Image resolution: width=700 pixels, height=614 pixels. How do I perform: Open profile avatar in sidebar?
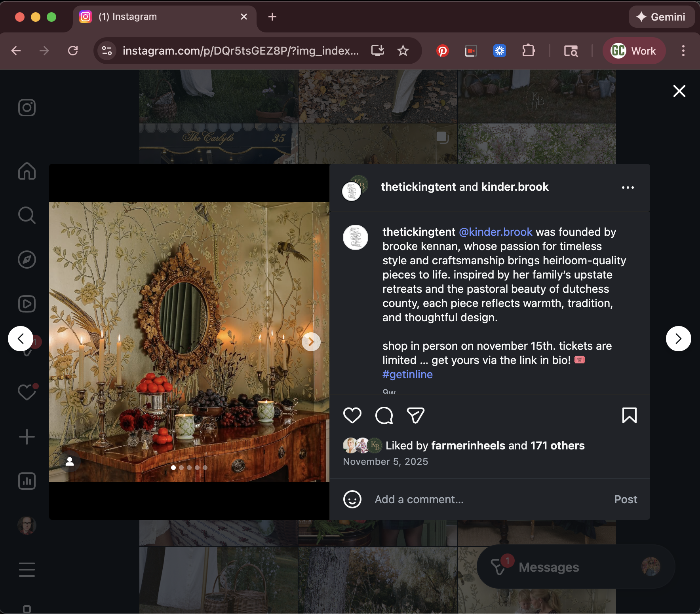tap(27, 525)
